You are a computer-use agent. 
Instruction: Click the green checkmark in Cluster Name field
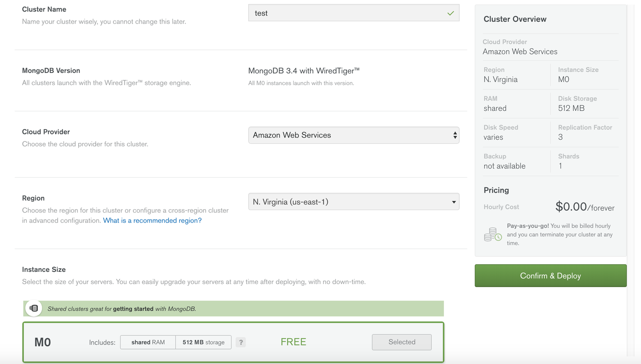(x=451, y=12)
